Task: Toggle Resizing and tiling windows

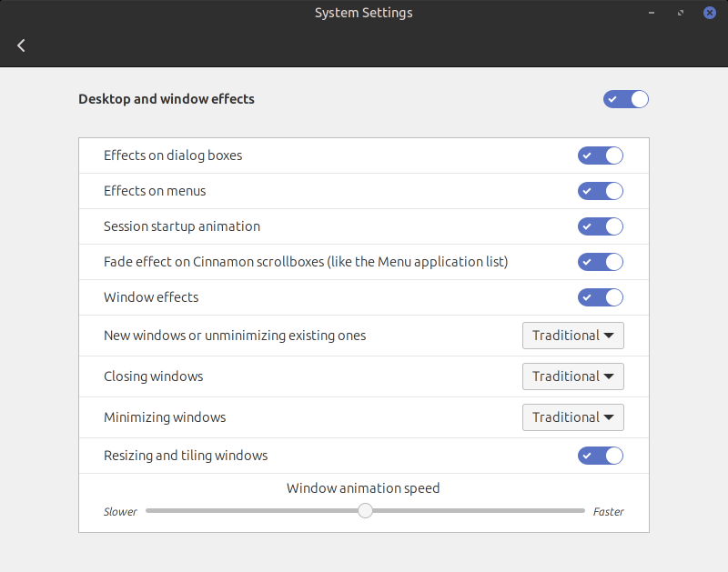Action: coord(601,456)
